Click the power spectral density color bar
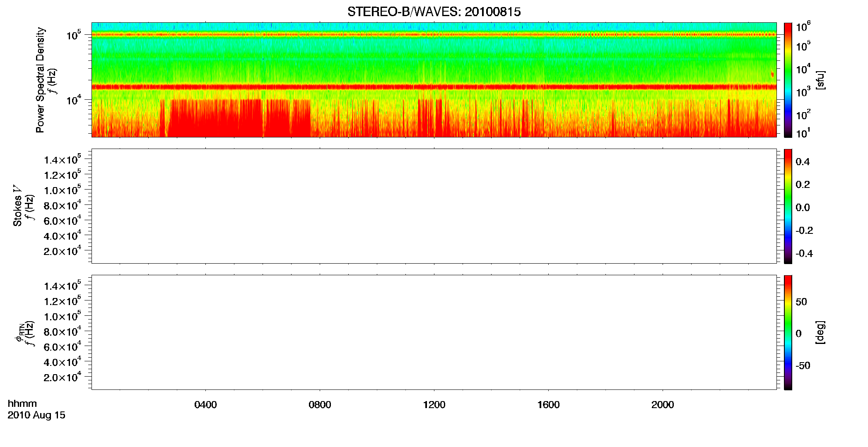 [788, 80]
